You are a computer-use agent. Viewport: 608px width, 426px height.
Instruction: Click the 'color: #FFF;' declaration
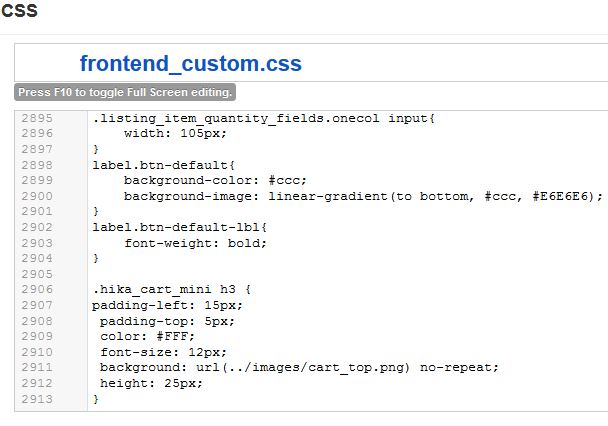142,337
